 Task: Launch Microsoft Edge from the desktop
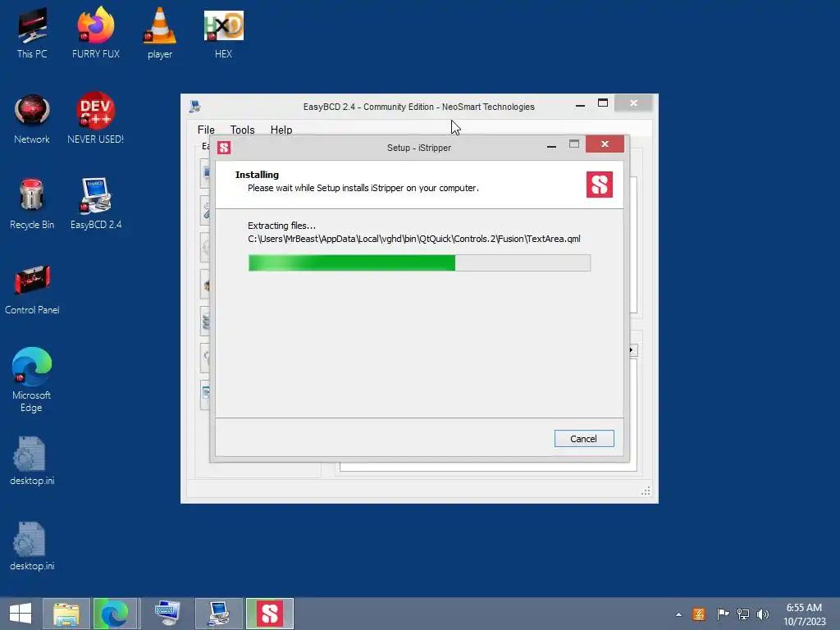click(32, 381)
